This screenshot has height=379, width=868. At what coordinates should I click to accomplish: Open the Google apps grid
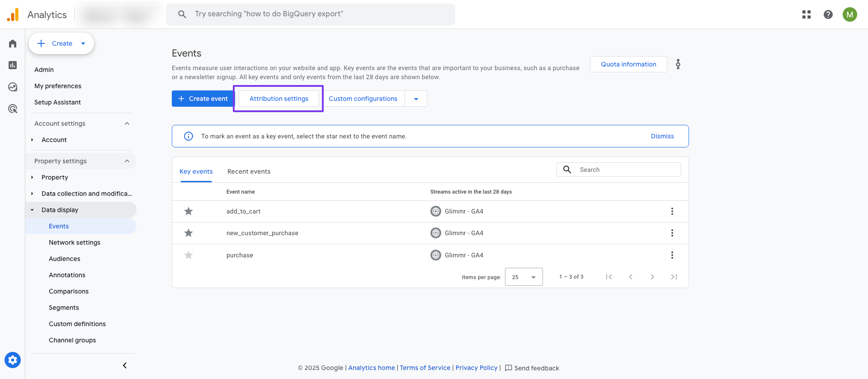click(x=807, y=14)
